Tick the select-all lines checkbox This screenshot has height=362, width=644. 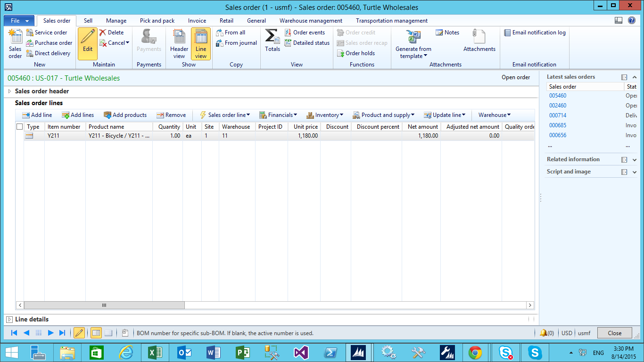(x=19, y=126)
